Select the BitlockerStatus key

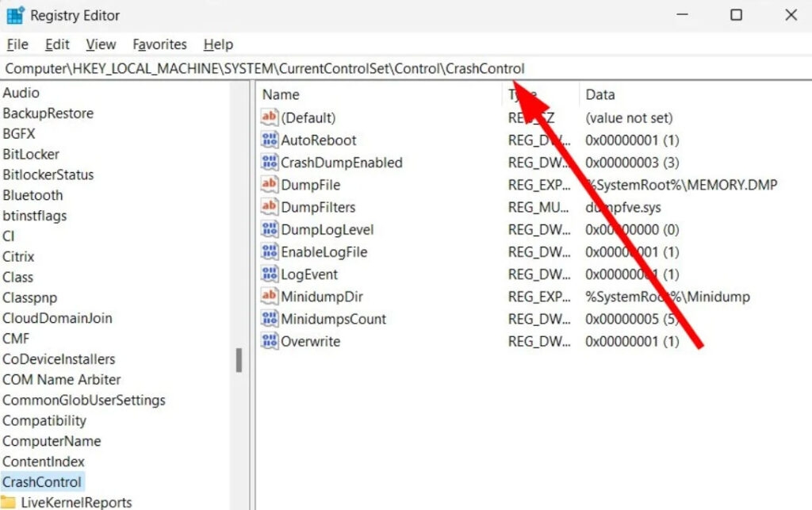tap(48, 174)
